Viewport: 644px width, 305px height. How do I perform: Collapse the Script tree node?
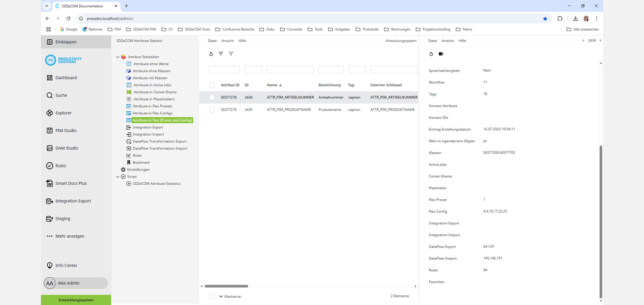(118, 177)
